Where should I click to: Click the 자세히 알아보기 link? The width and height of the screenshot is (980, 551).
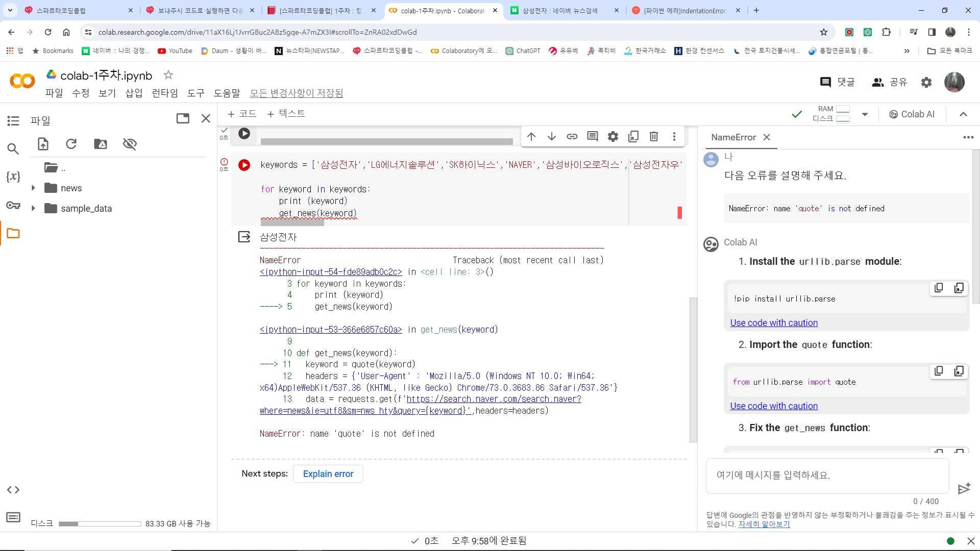(764, 524)
